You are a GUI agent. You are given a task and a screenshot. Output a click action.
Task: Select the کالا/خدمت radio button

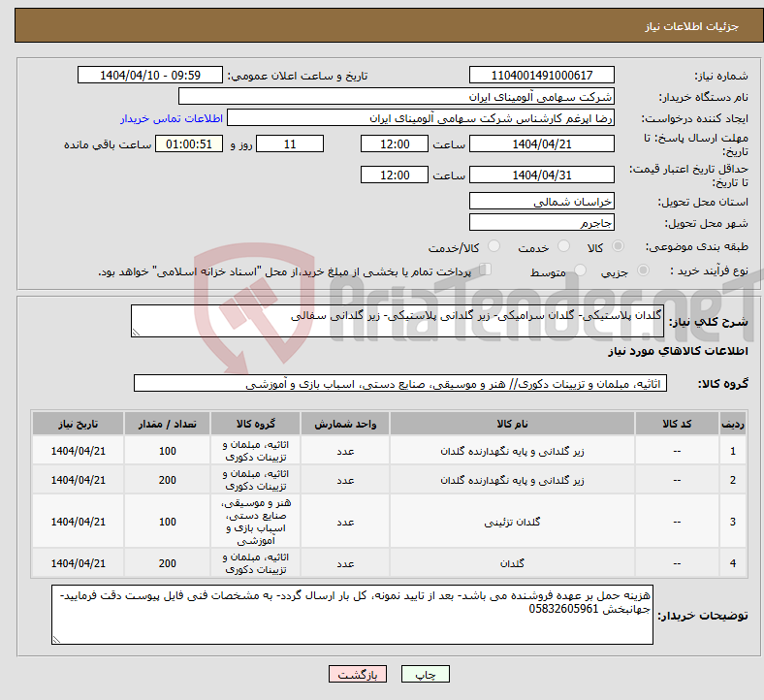(x=493, y=246)
